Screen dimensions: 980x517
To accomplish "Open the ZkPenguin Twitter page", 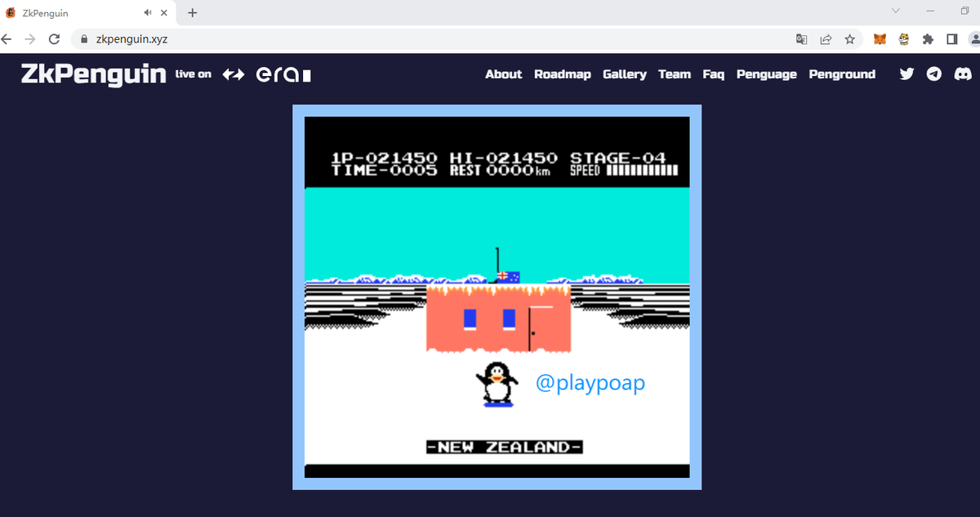I will pos(906,74).
